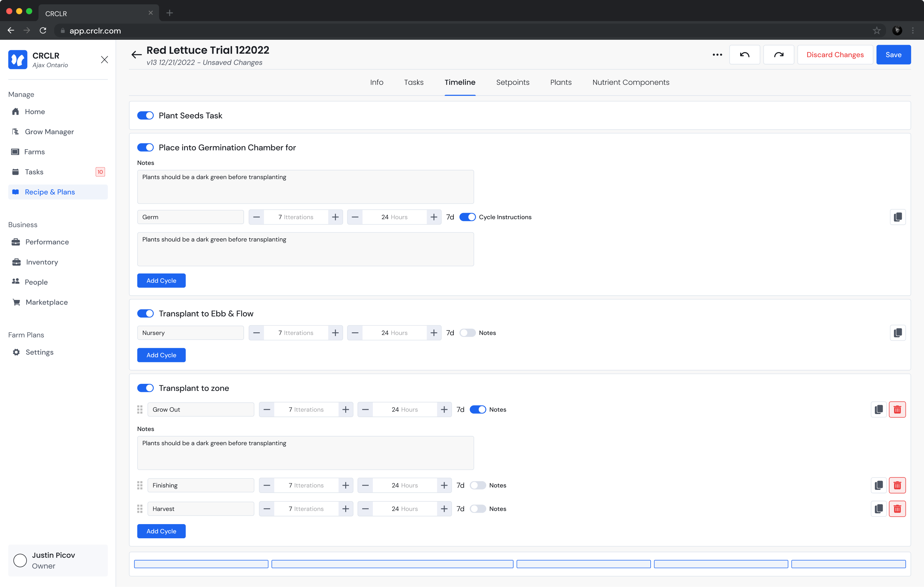Open the three-dot more options menu
The image size is (924, 587).
pos(717,55)
